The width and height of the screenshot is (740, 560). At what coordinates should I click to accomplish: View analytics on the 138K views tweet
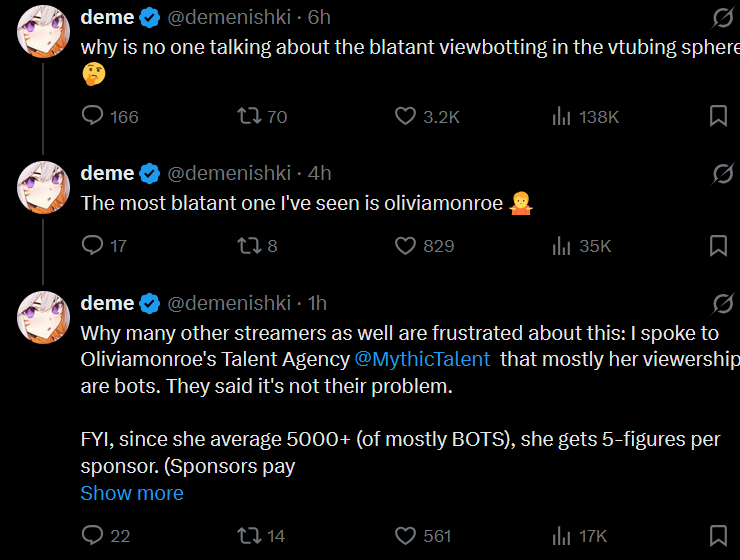click(562, 117)
